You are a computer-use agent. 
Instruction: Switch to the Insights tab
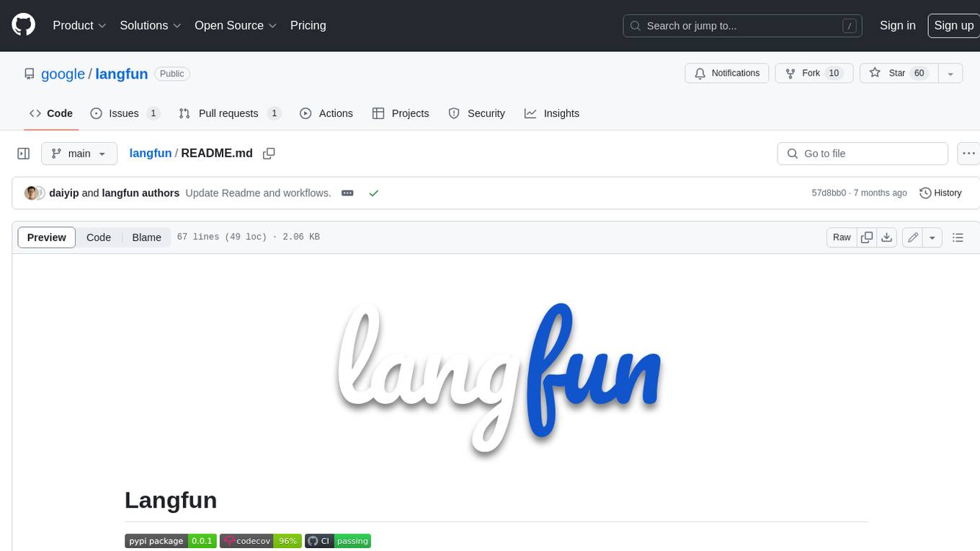pyautogui.click(x=551, y=113)
